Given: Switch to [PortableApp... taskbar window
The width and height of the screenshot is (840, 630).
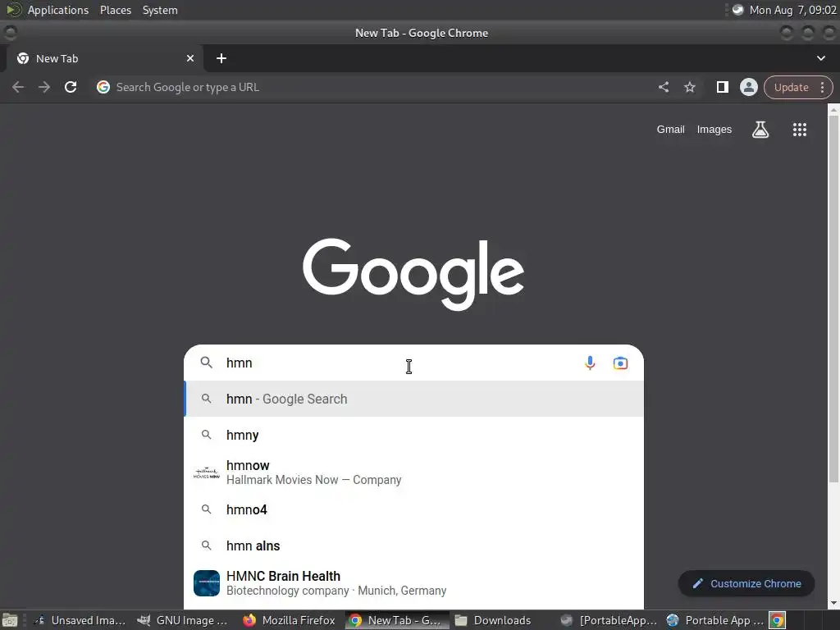Looking at the screenshot, I should pyautogui.click(x=609, y=620).
